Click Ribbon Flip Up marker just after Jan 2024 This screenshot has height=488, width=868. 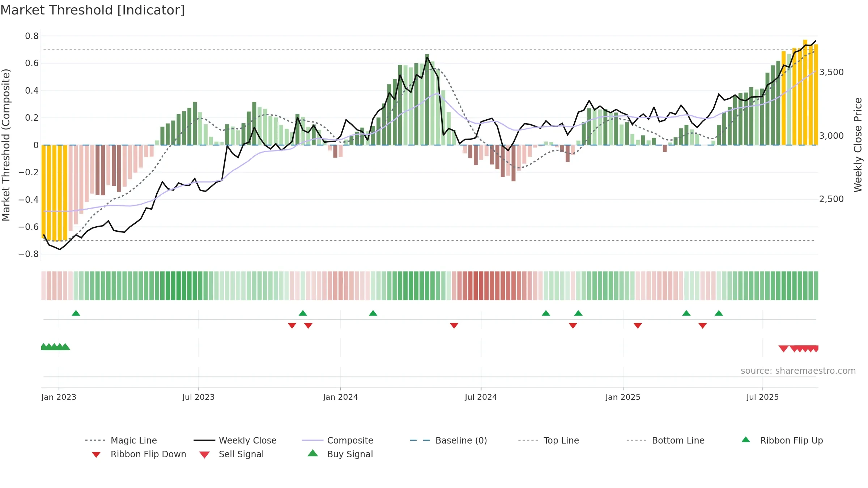click(x=373, y=313)
